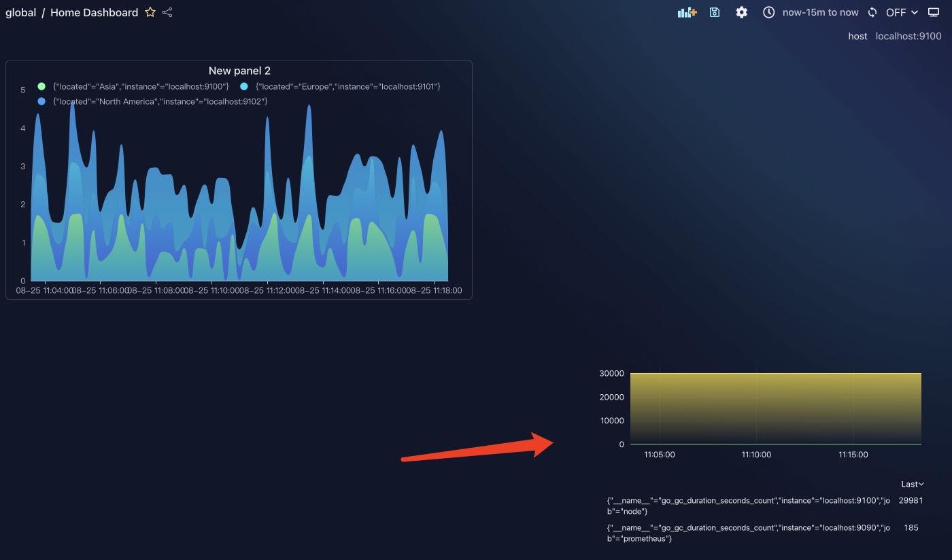Click the global breadcrumb link
Screen dimensions: 952x560
[x=20, y=12]
